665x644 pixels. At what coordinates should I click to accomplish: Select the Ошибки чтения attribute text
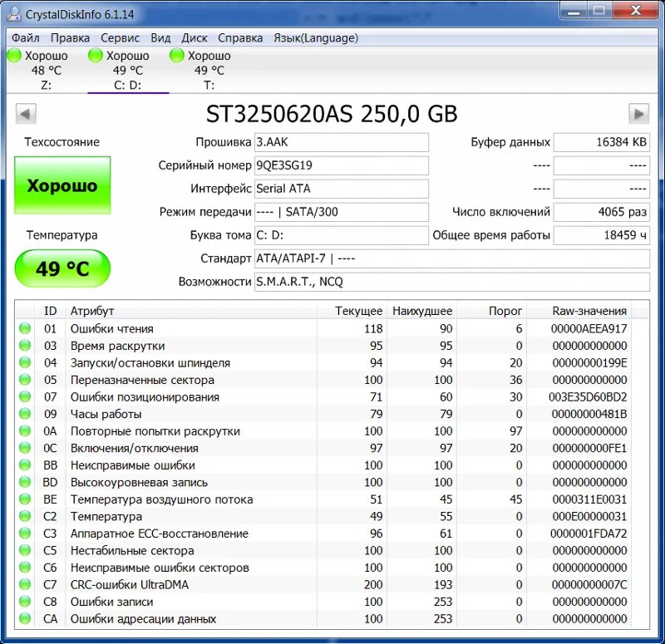click(112, 328)
